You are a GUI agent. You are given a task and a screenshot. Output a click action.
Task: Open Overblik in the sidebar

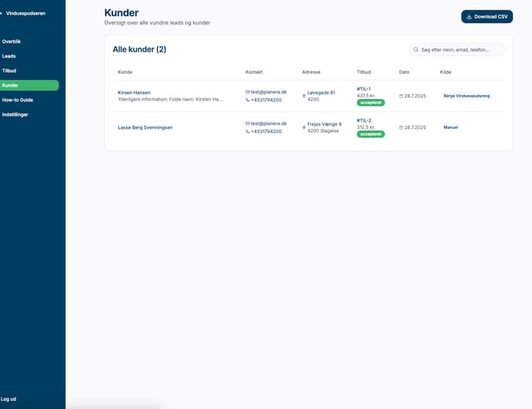(x=11, y=41)
